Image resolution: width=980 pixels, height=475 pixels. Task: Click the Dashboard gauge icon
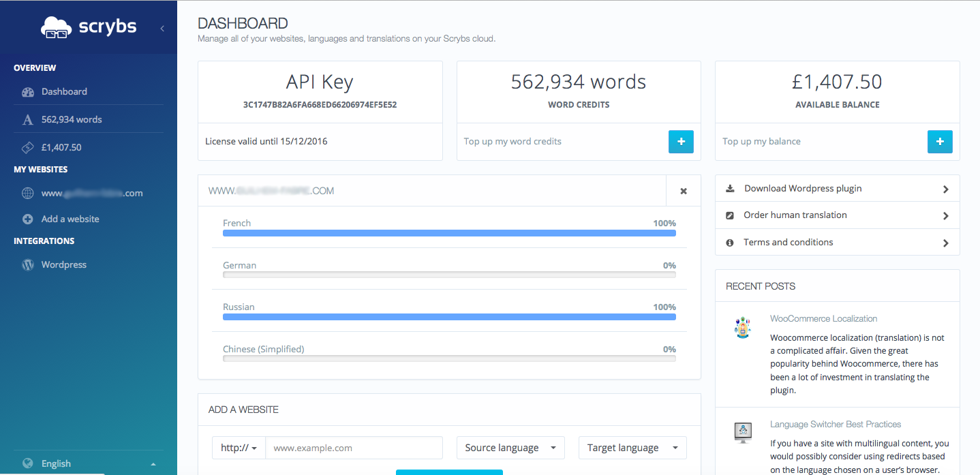click(28, 92)
